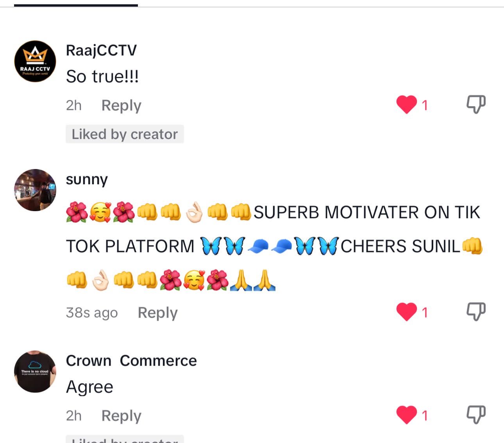Click the "Agree" comment text
504x443 pixels.
89,387
